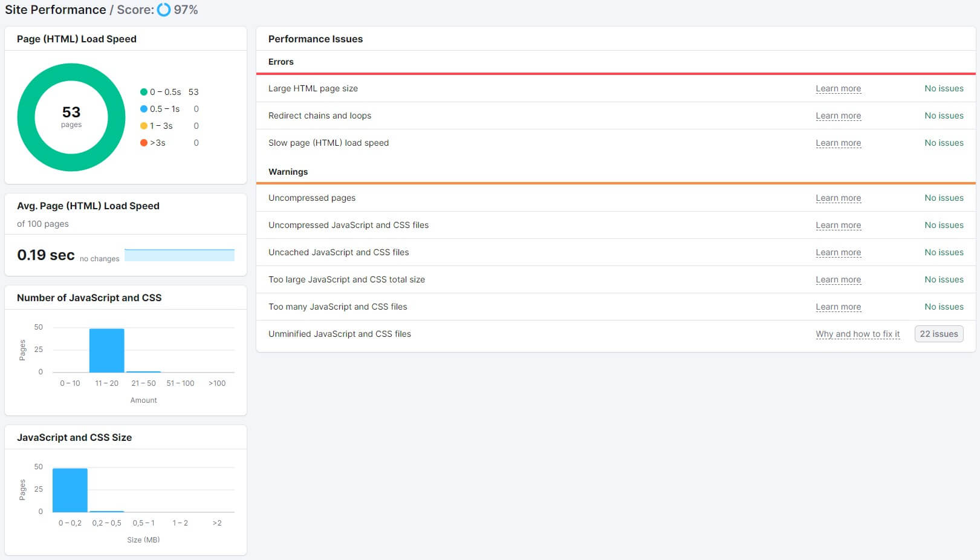Open the 22 issues button

pos(939,334)
